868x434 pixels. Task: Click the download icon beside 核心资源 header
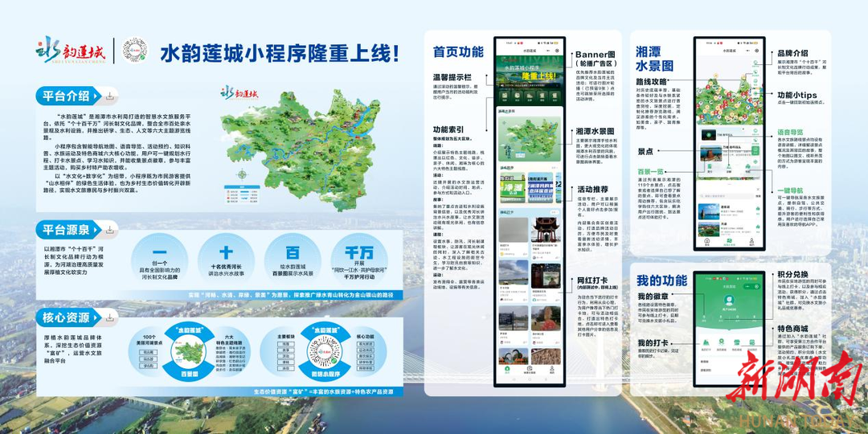(111, 317)
